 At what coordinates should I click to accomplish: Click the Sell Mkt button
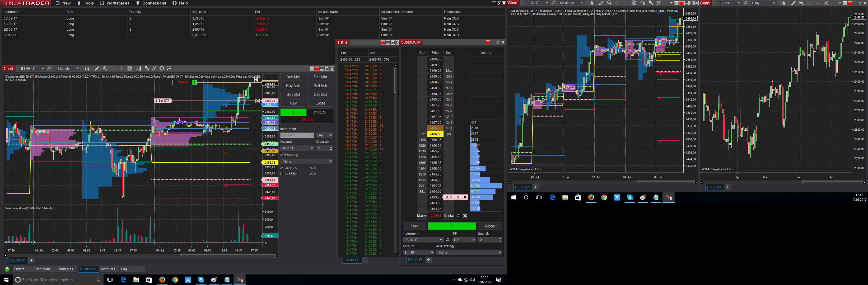pos(320,77)
